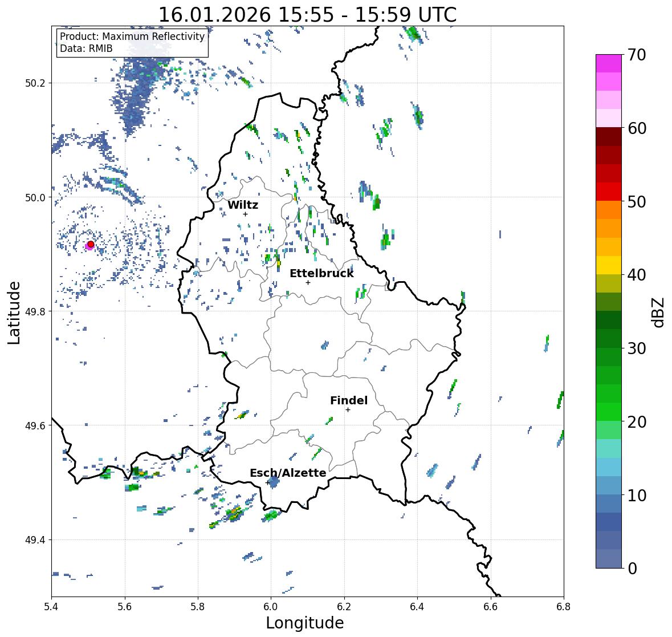
Task: Click the plus marker below Wiltz
Action: pyautogui.click(x=245, y=214)
